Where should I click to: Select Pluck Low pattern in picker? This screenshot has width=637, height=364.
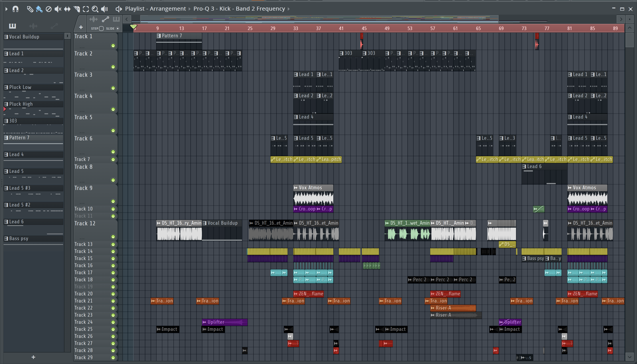pyautogui.click(x=33, y=87)
